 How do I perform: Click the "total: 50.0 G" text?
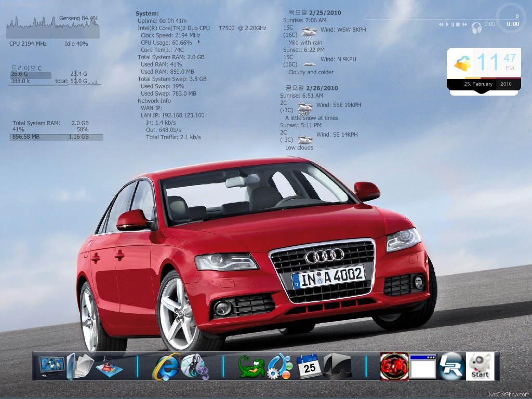click(x=71, y=81)
